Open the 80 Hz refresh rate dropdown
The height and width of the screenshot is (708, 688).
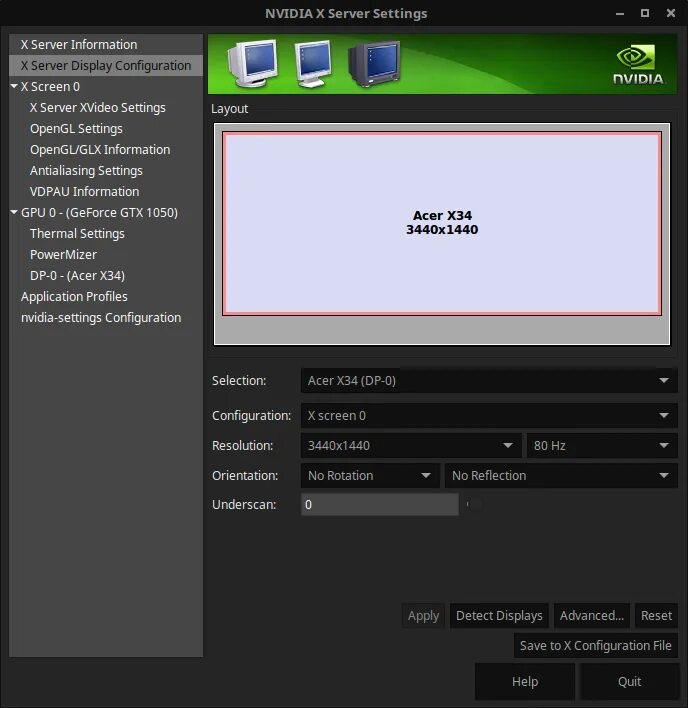click(602, 446)
